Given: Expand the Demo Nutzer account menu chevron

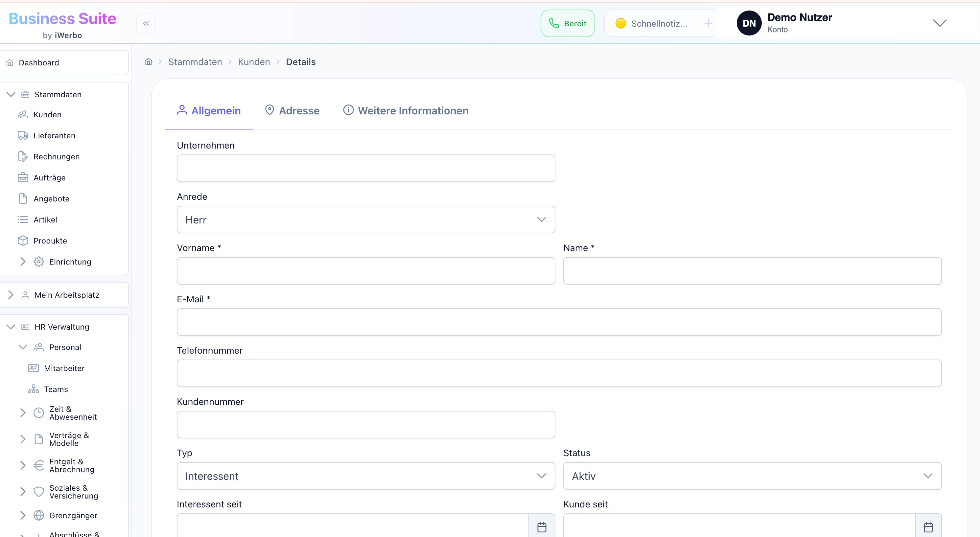Looking at the screenshot, I should click(940, 23).
